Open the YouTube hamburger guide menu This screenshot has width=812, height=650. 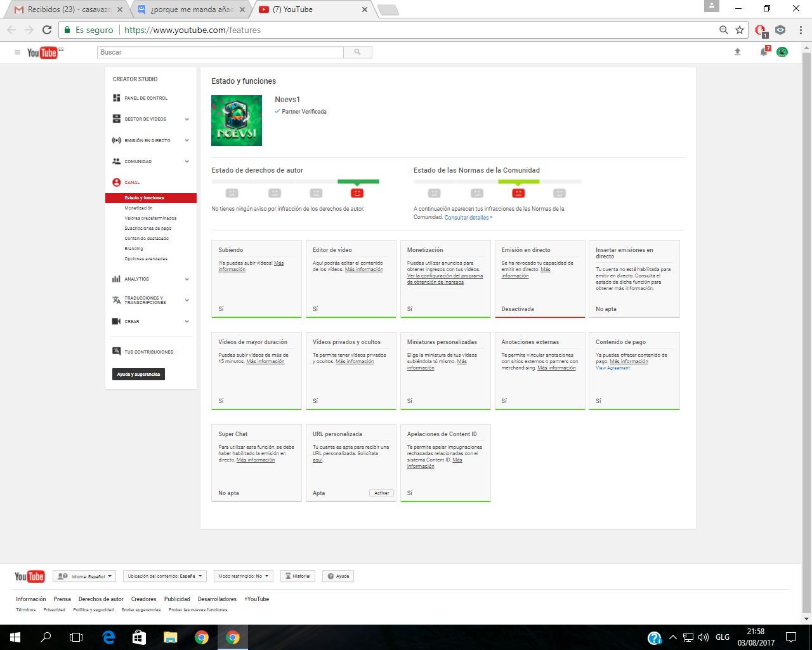pos(17,52)
